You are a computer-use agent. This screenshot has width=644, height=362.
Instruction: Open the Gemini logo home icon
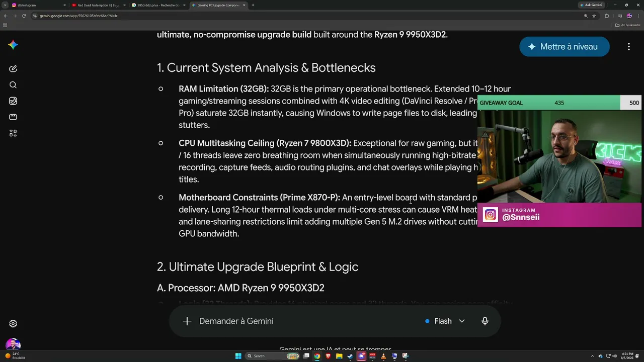13,45
